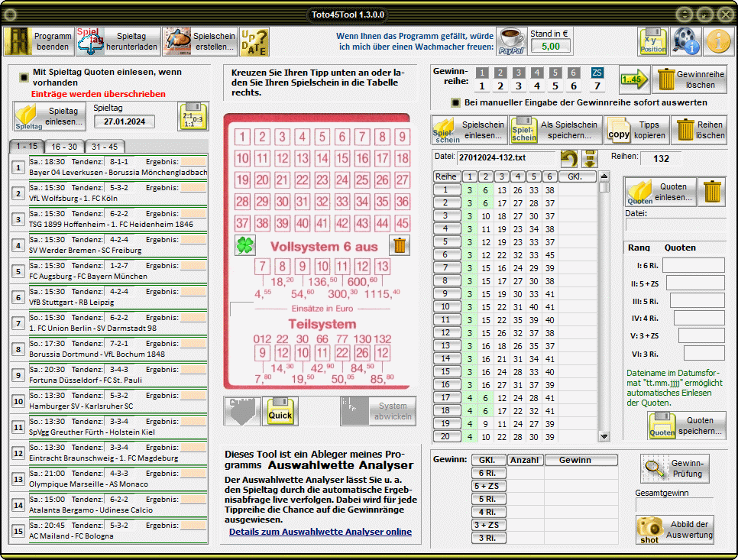Click the Quick save button
738x560 pixels.
click(280, 411)
